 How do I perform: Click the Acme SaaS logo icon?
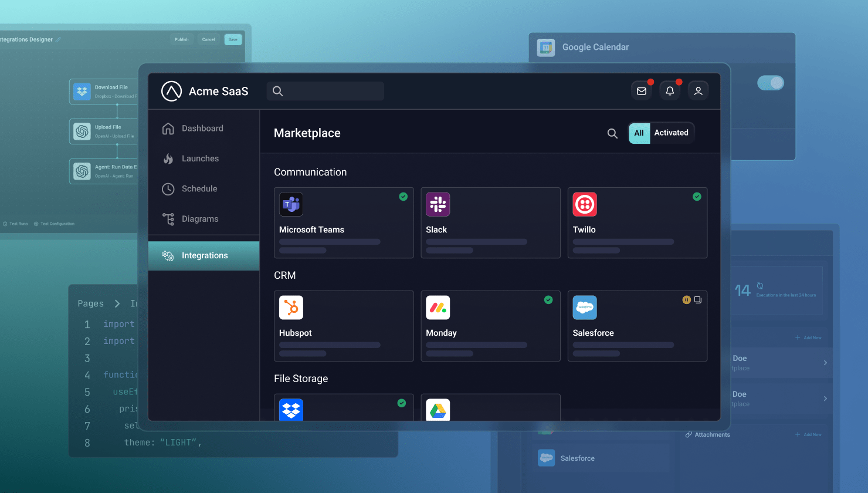tap(171, 91)
